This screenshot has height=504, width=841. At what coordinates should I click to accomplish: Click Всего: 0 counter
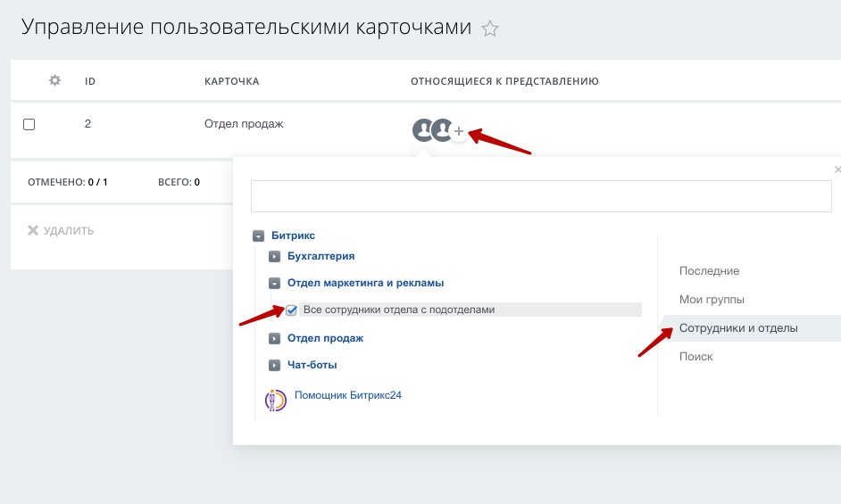point(179,182)
